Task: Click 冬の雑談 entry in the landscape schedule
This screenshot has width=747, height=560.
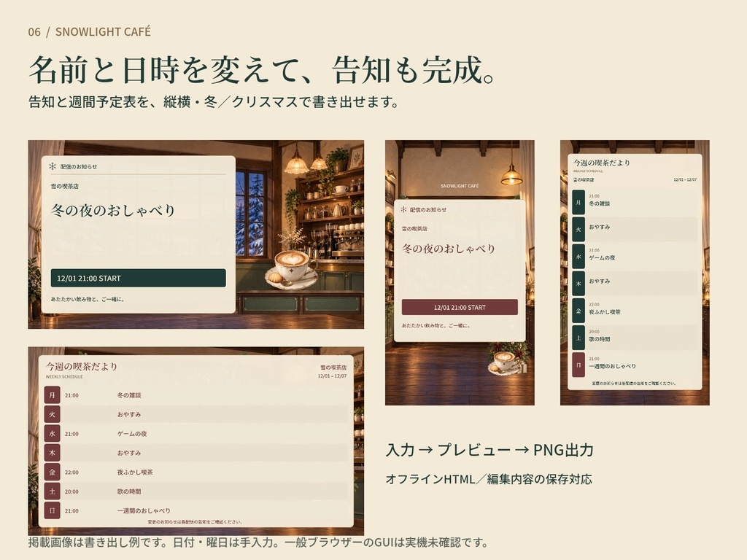Action: pos(129,395)
